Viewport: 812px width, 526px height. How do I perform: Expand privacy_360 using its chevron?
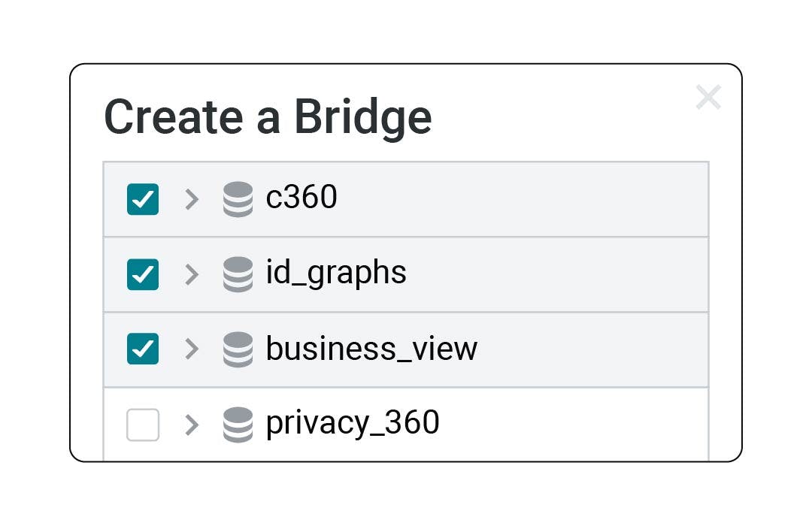point(192,425)
